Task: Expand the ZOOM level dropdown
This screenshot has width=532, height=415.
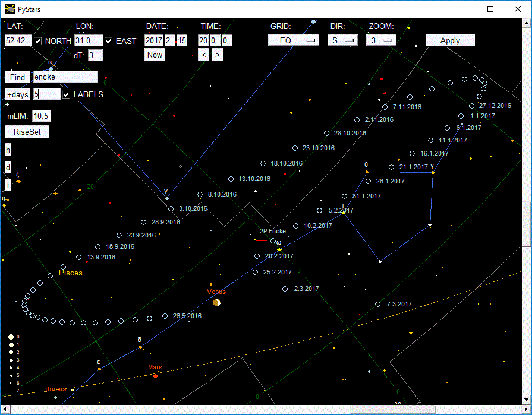Action: coord(381,40)
